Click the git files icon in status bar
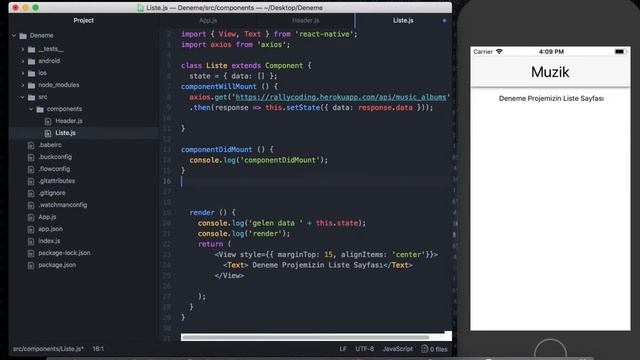This screenshot has width=640, height=360. tap(424, 349)
